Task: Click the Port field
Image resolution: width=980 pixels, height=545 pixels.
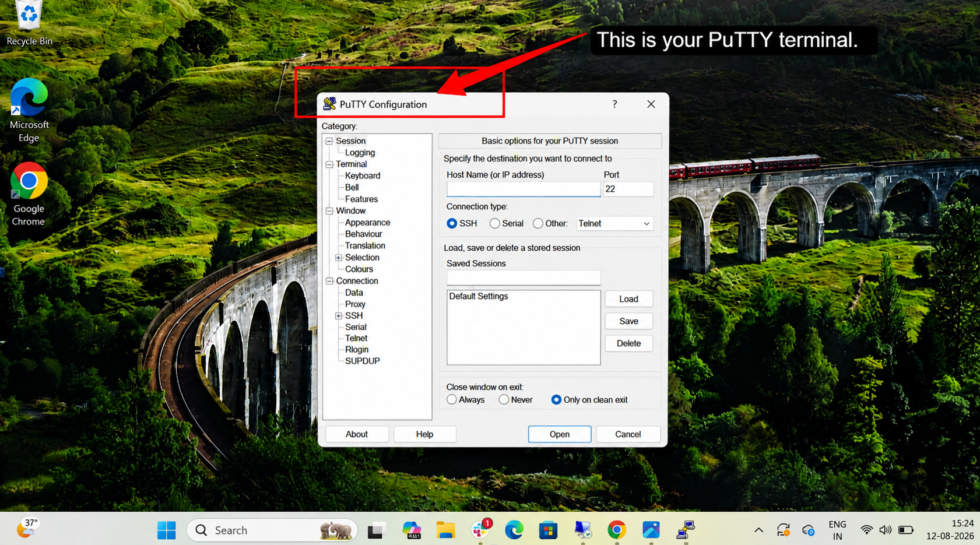Action: (628, 189)
